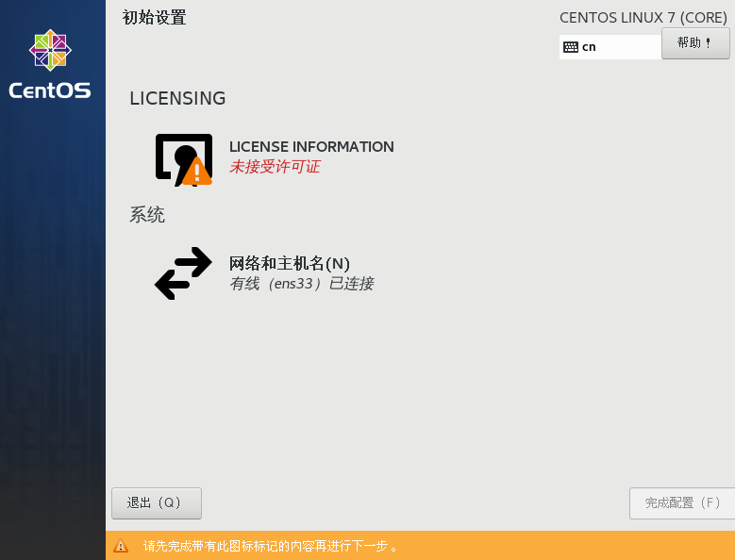Click the 完成配置 (F) button

[682, 502]
